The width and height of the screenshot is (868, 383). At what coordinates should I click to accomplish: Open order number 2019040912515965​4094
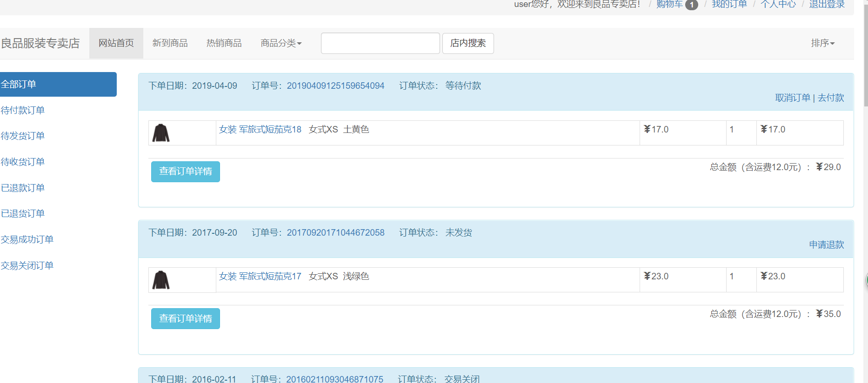click(x=335, y=86)
